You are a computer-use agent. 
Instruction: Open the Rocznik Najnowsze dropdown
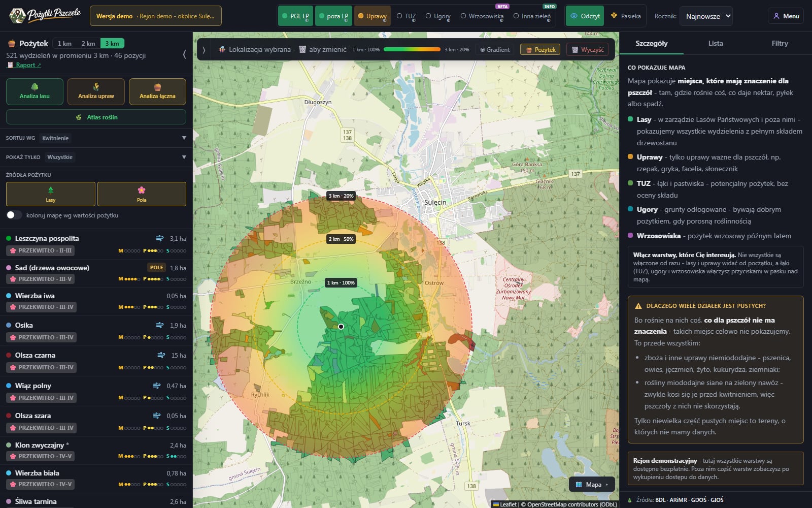coord(706,16)
